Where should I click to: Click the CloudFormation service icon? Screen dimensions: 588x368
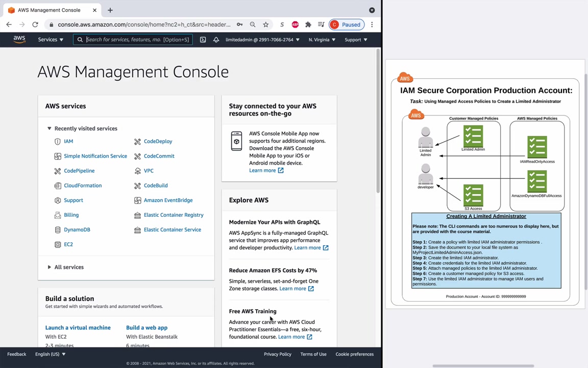pyautogui.click(x=57, y=186)
